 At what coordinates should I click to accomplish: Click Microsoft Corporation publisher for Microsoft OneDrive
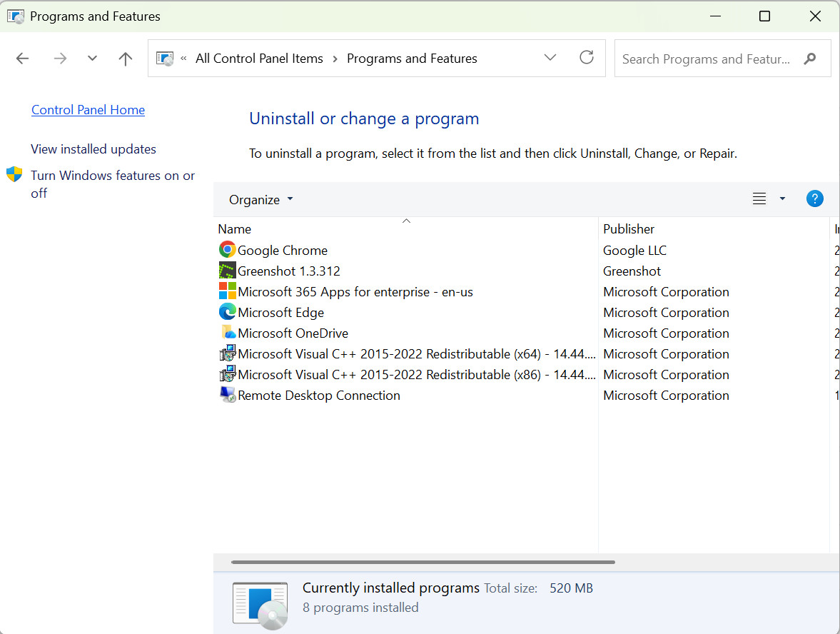(666, 333)
